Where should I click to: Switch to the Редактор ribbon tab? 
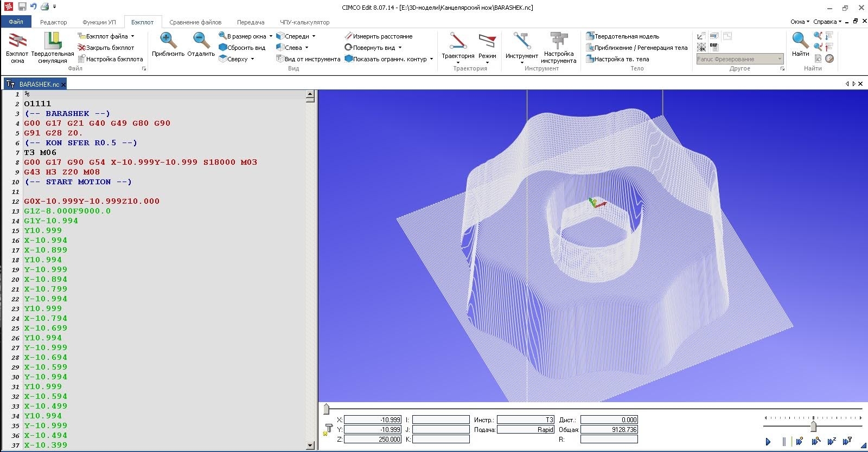[x=54, y=22]
